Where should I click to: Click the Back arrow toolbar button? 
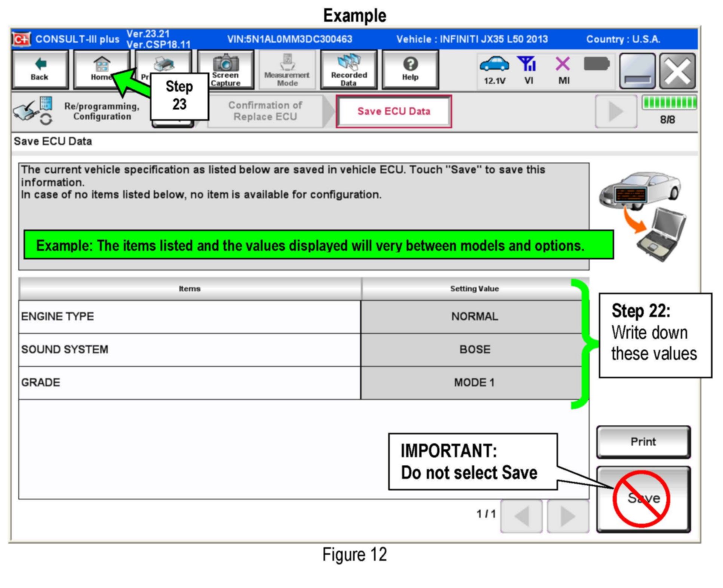pyautogui.click(x=40, y=70)
